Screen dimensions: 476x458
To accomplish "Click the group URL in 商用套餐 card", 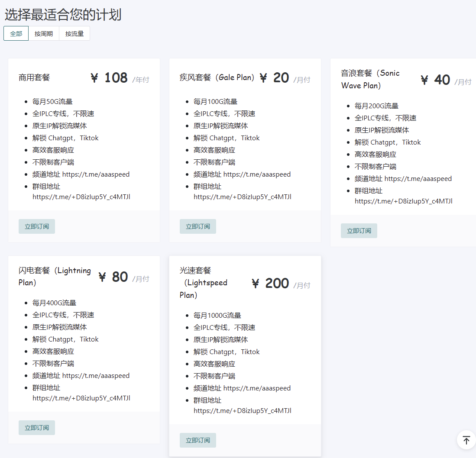I will [x=81, y=197].
